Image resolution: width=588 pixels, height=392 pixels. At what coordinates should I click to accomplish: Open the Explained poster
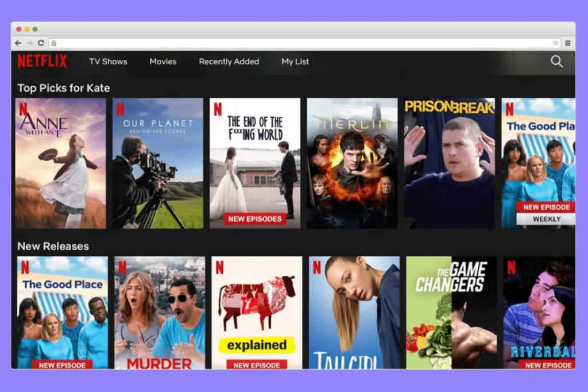tap(257, 313)
